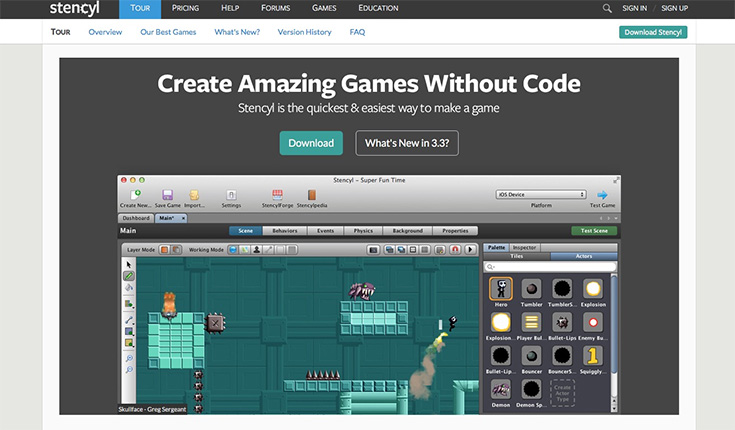Click the Download Stencyl button
This screenshot has height=430, width=735.
click(x=653, y=32)
